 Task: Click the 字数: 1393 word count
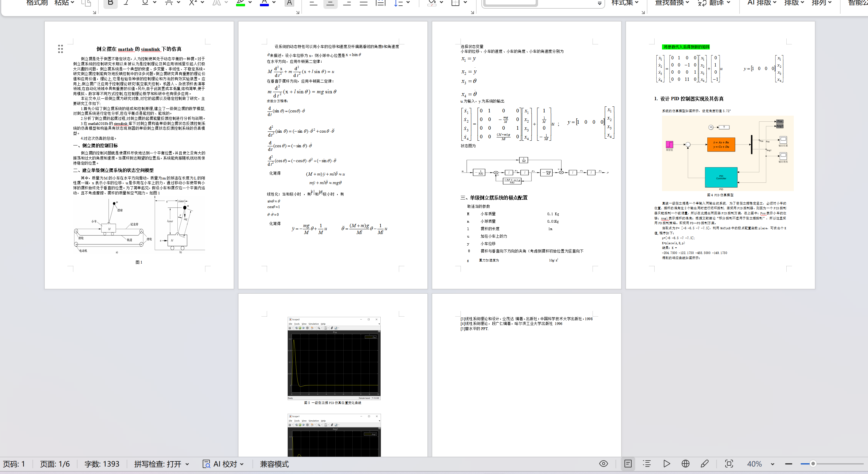102,464
